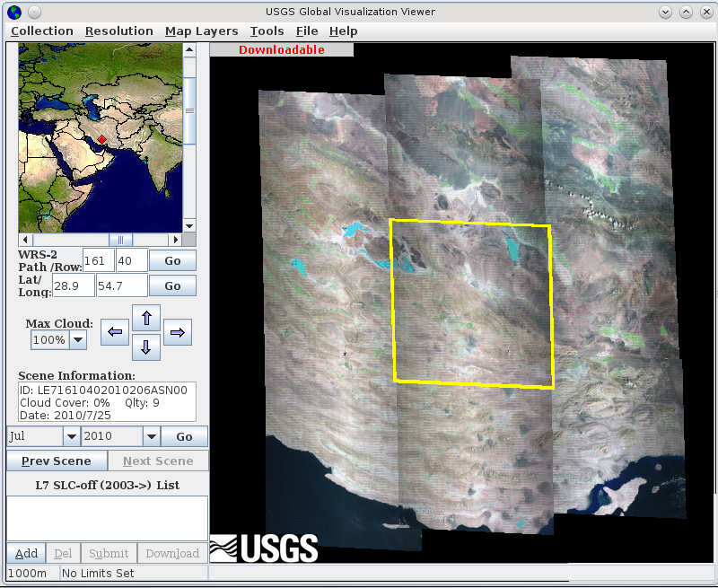Open the Resolution menu
Image resolution: width=718 pixels, height=588 pixels.
[119, 31]
